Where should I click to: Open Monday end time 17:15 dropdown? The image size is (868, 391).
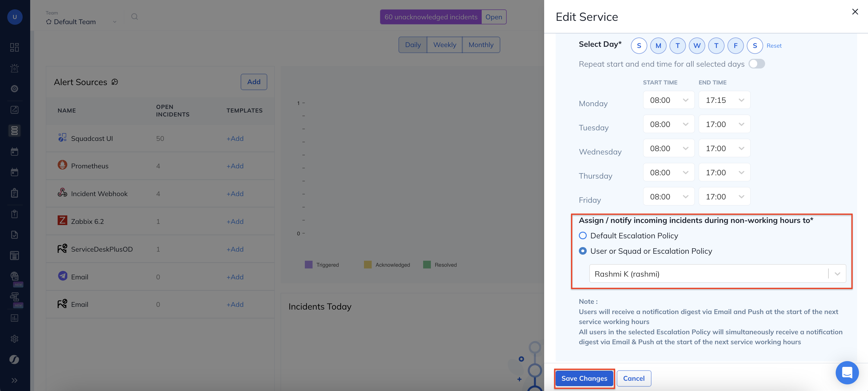724,100
